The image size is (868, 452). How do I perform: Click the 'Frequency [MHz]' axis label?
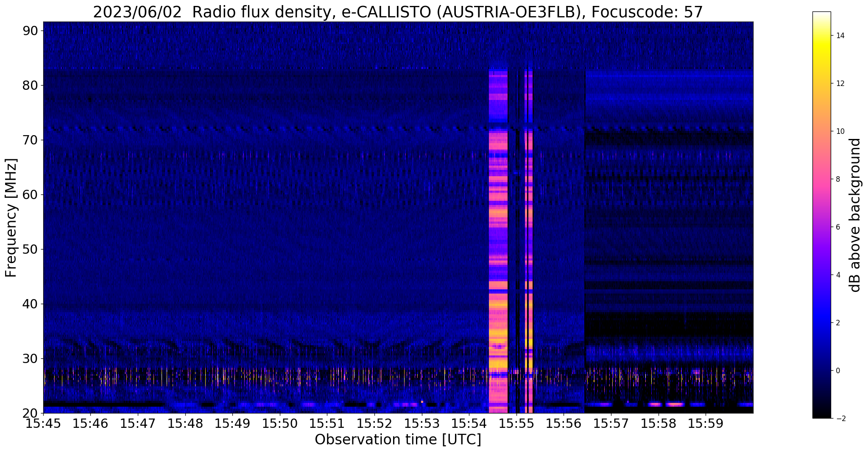pyautogui.click(x=11, y=218)
